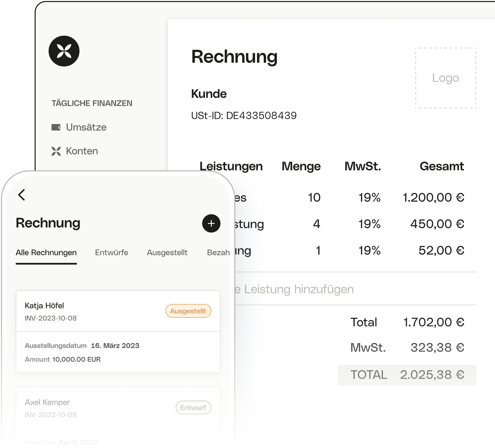This screenshot has height=448, width=495.
Task: Switch to the Ausgestellt tab
Action: pyautogui.click(x=167, y=253)
